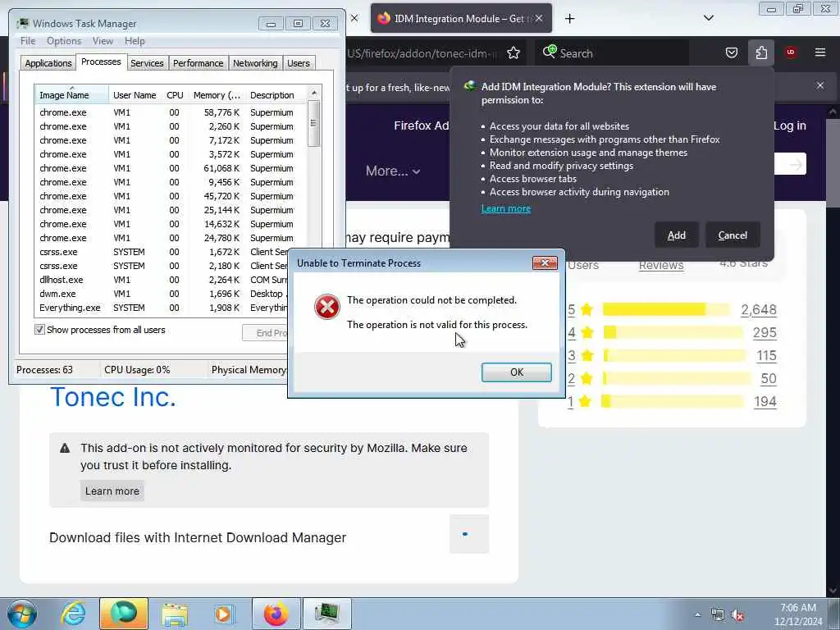Sort processes by the CPU column header
Viewport: 840px width, 630px height.
pyautogui.click(x=175, y=95)
